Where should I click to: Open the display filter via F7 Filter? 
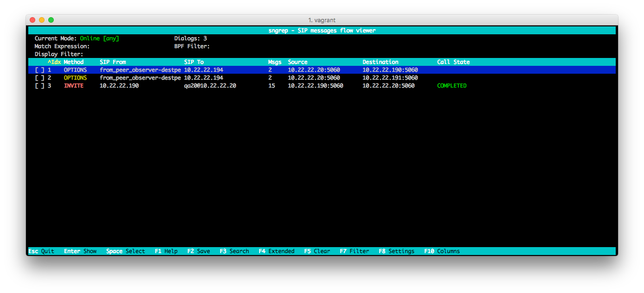pos(354,251)
